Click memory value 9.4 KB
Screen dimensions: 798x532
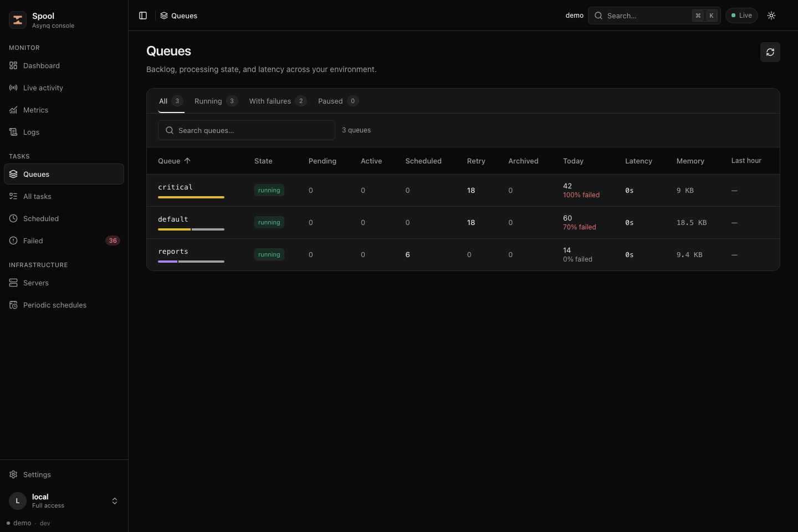point(689,254)
